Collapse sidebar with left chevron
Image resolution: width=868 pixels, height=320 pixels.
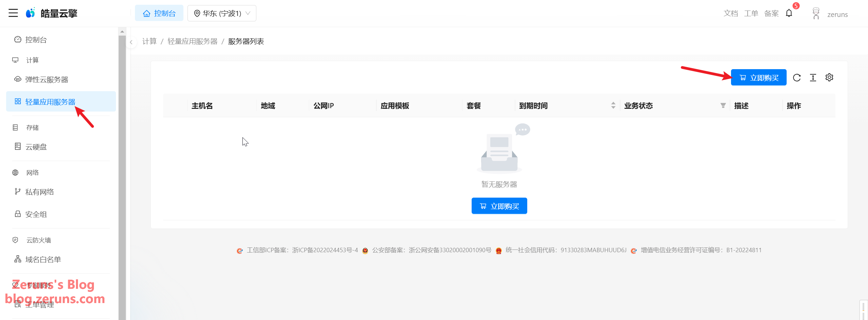tap(131, 42)
